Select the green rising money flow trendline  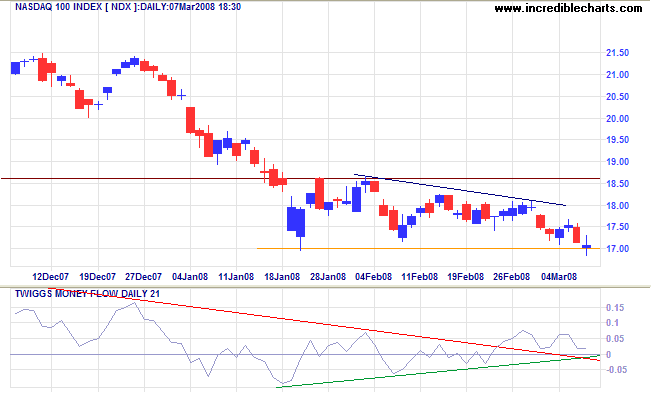438,371
